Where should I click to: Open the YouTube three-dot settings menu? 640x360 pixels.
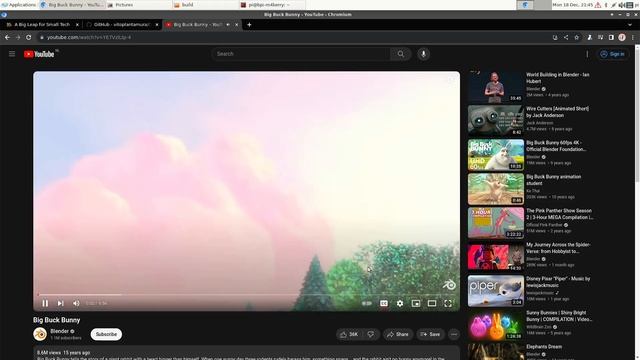click(587, 54)
